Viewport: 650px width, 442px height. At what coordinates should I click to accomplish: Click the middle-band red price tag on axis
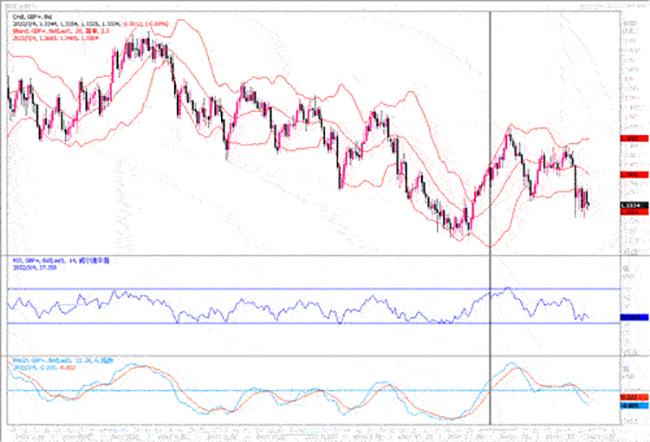[630, 174]
